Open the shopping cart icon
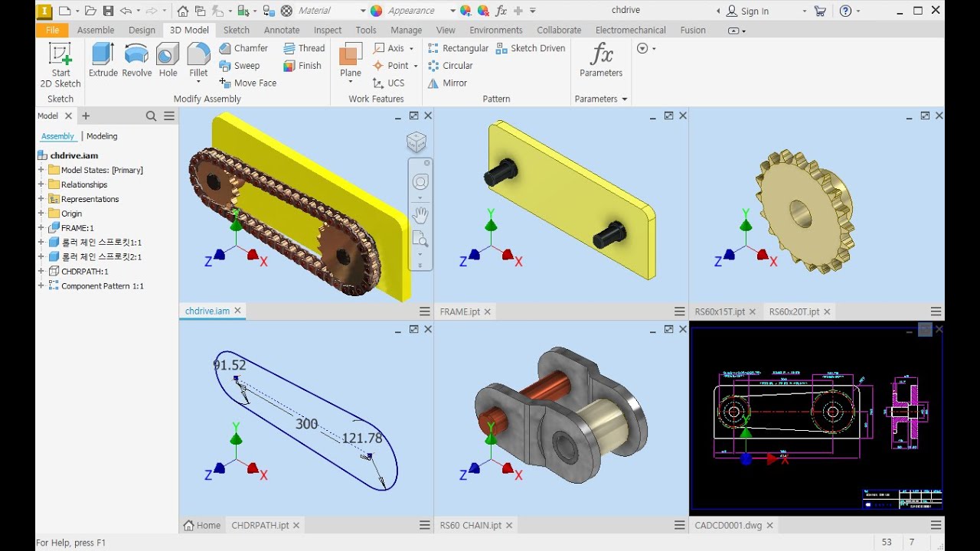 pos(820,11)
